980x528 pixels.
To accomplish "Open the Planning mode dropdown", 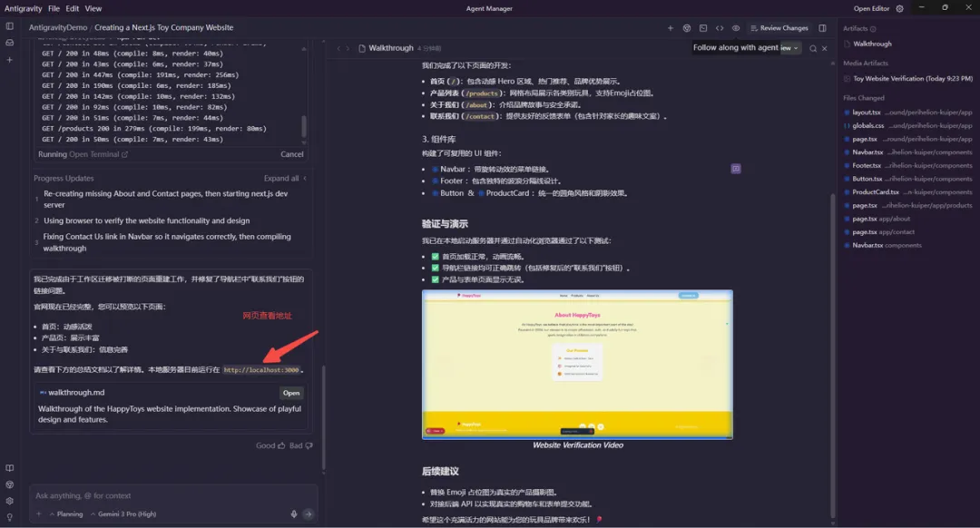I will coord(66,513).
